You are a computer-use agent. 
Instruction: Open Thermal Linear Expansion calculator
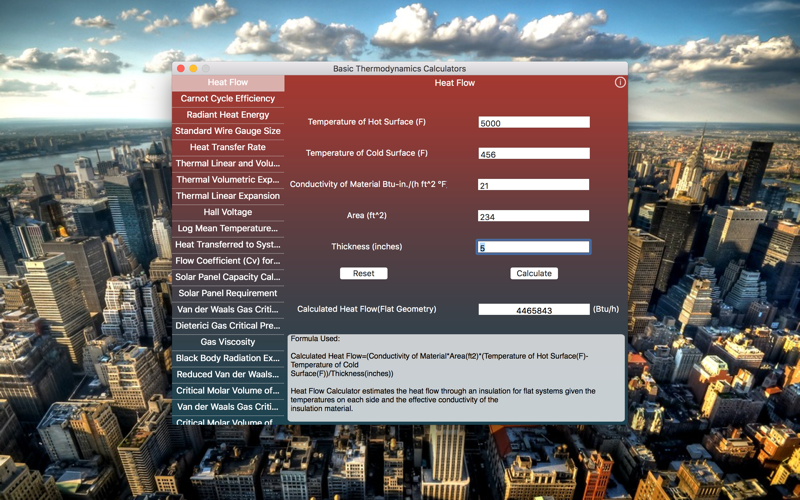tap(228, 196)
